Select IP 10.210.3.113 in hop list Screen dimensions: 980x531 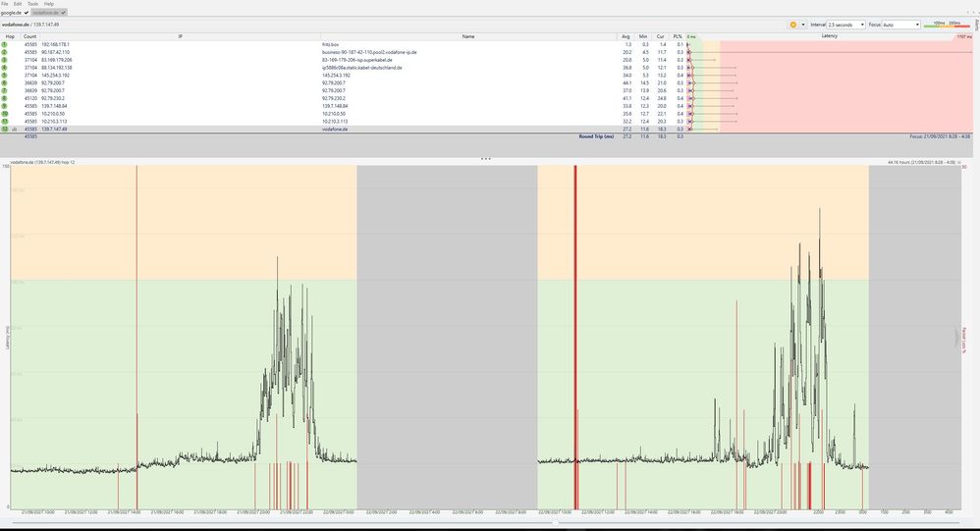pos(53,121)
